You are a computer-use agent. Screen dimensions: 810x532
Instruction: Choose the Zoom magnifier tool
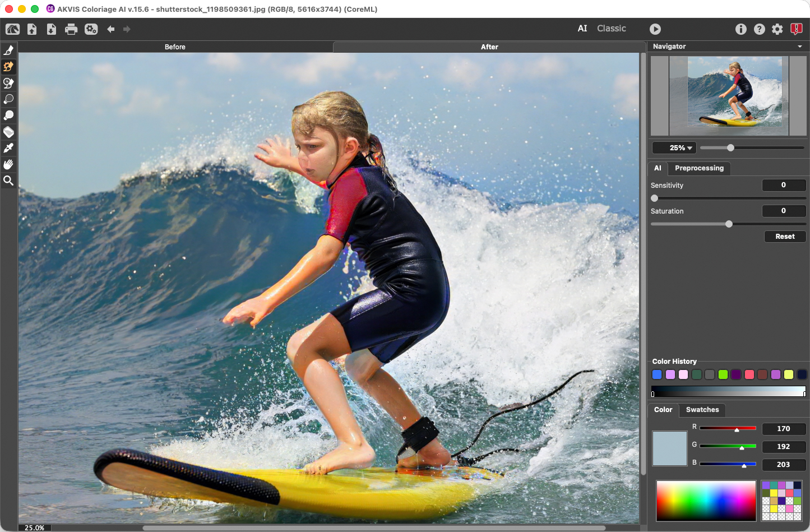[x=8, y=181]
